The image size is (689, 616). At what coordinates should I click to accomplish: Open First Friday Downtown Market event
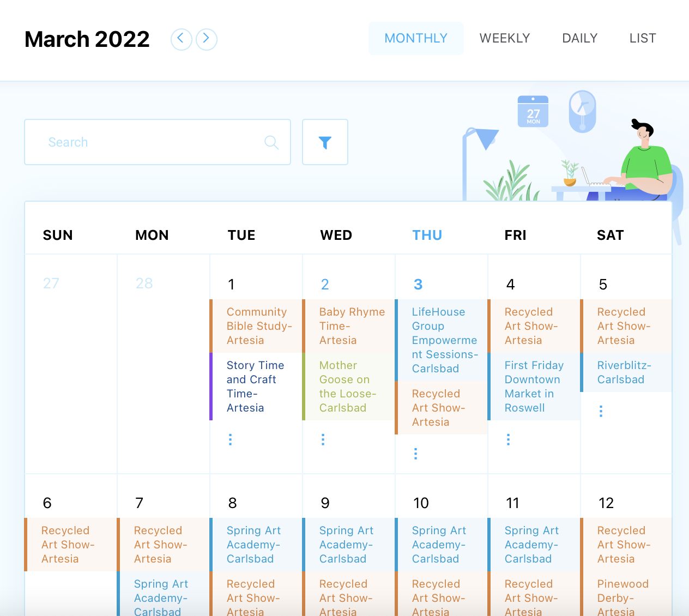point(534,386)
